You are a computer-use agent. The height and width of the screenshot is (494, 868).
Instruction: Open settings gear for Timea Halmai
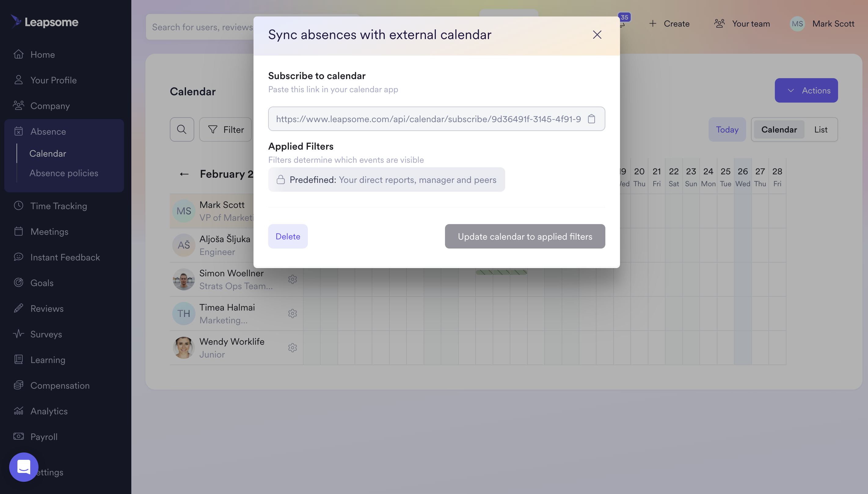pyautogui.click(x=292, y=314)
